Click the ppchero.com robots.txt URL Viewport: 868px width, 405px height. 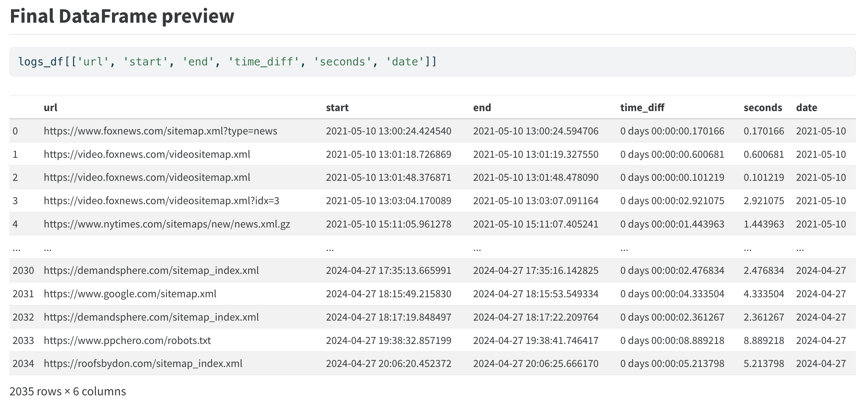click(127, 340)
